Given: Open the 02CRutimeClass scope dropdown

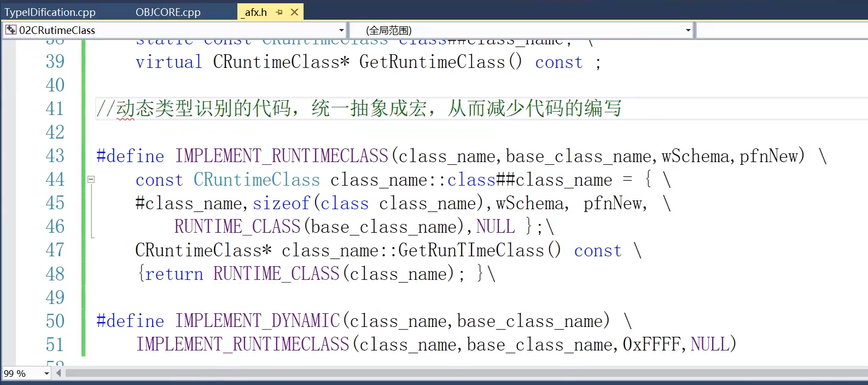Looking at the screenshot, I should (341, 30).
